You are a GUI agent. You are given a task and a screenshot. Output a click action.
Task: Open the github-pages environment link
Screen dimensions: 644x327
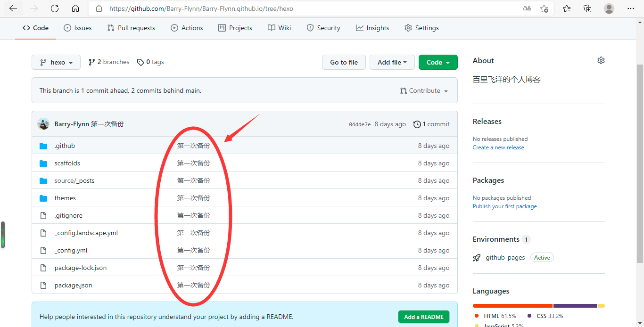pyautogui.click(x=505, y=258)
